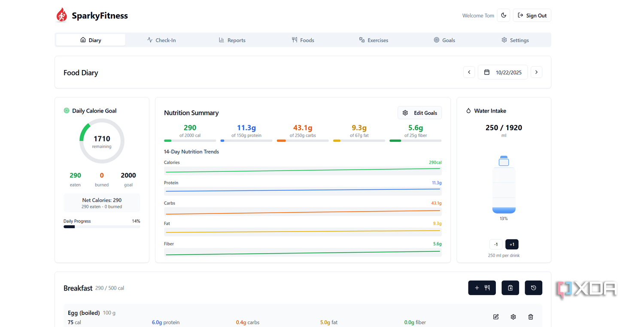Remove one drink with the -1 button
This screenshot has width=644, height=327.
pyautogui.click(x=496, y=244)
